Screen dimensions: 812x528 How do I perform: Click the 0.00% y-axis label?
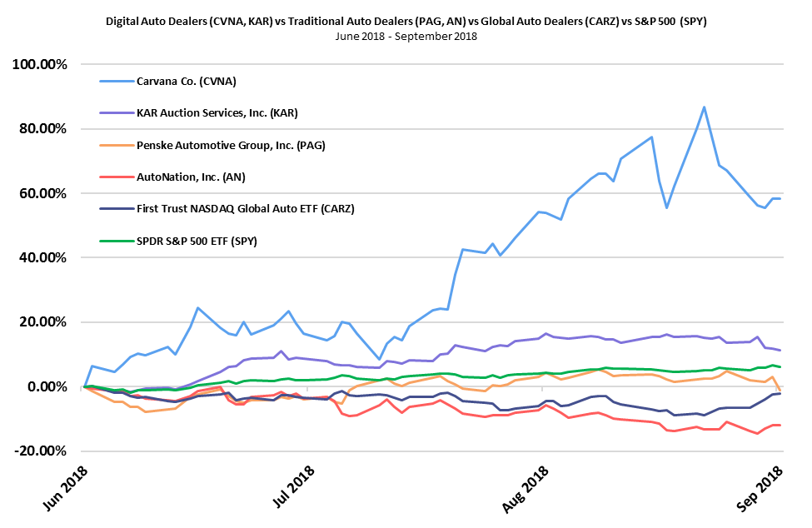tap(47, 386)
